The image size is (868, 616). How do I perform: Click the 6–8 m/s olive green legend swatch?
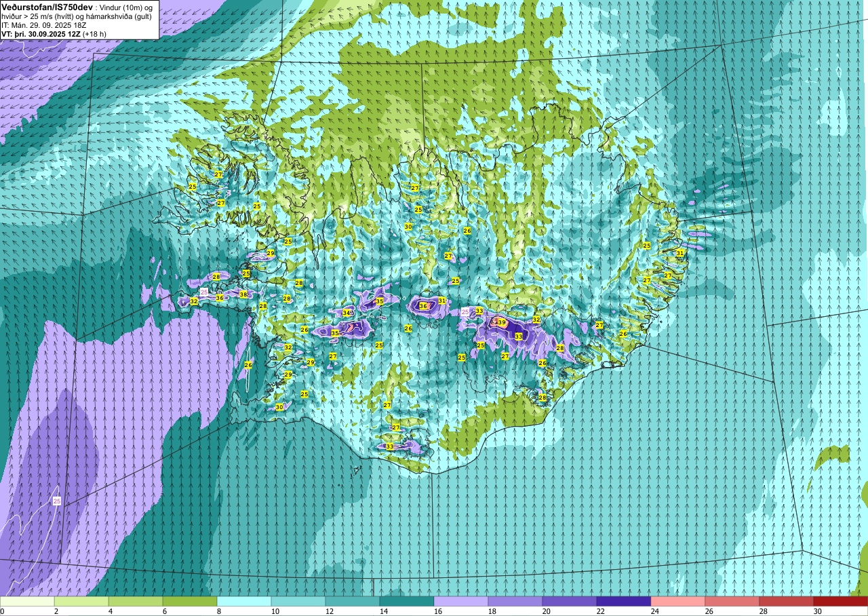click(x=190, y=601)
